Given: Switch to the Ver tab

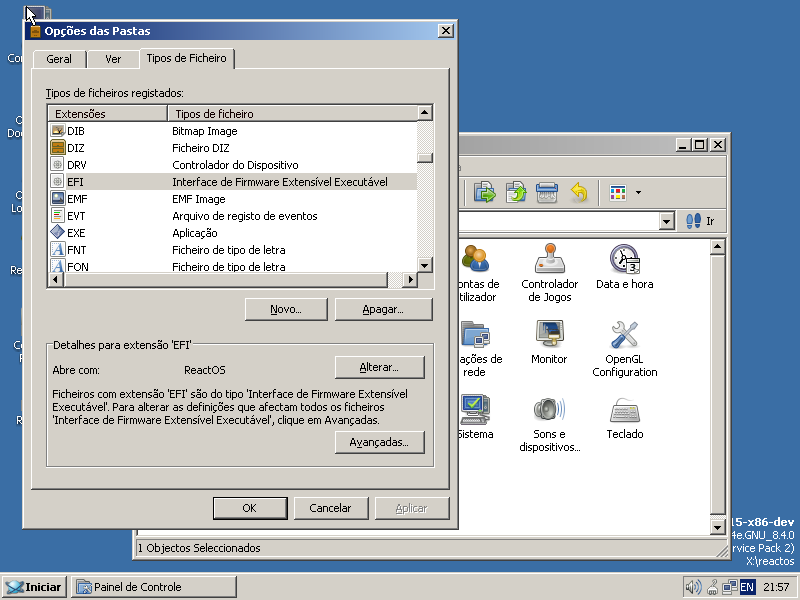Looking at the screenshot, I should 112,58.
